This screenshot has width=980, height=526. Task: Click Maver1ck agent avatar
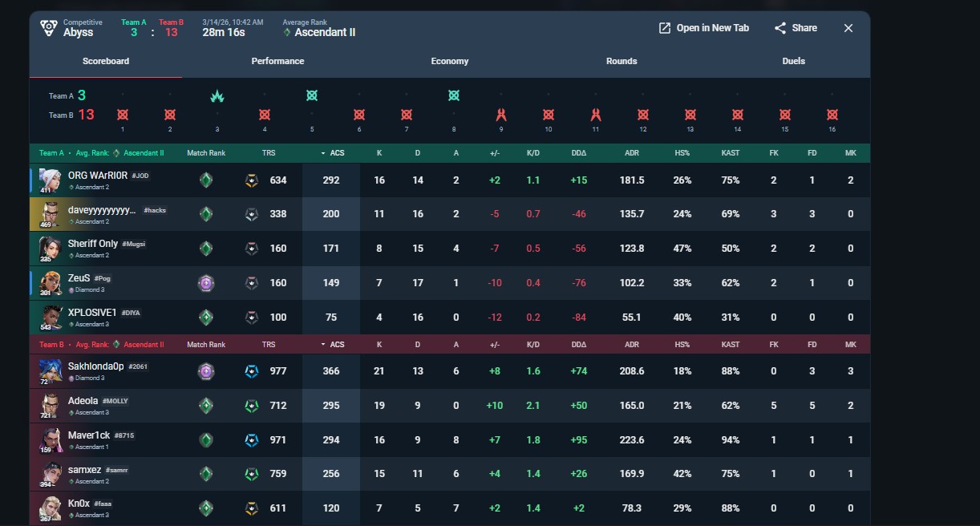[50, 439]
